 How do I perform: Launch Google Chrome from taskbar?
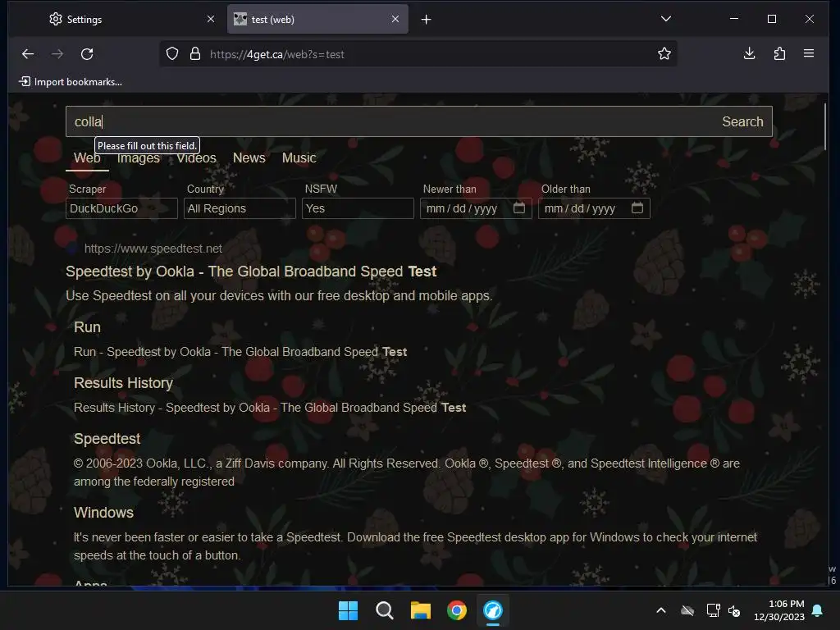456,610
